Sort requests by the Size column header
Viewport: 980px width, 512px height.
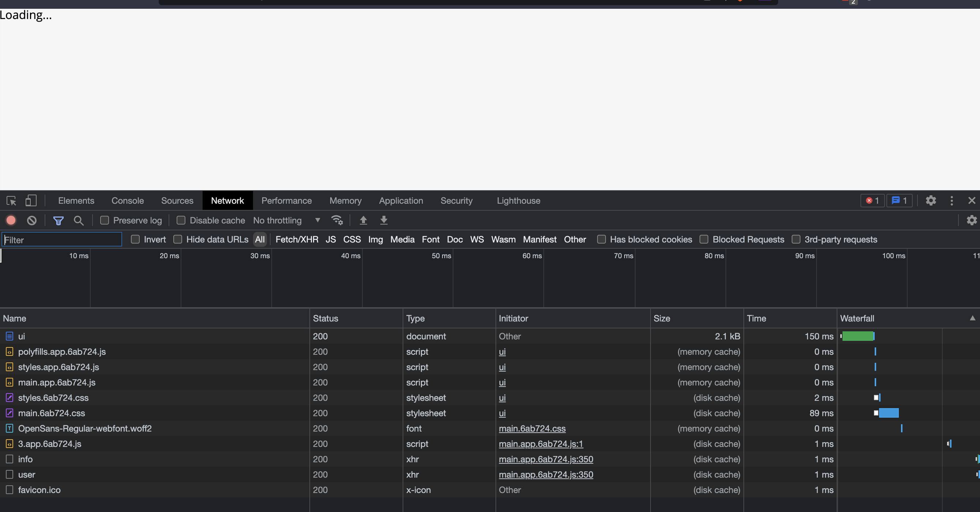click(697, 319)
